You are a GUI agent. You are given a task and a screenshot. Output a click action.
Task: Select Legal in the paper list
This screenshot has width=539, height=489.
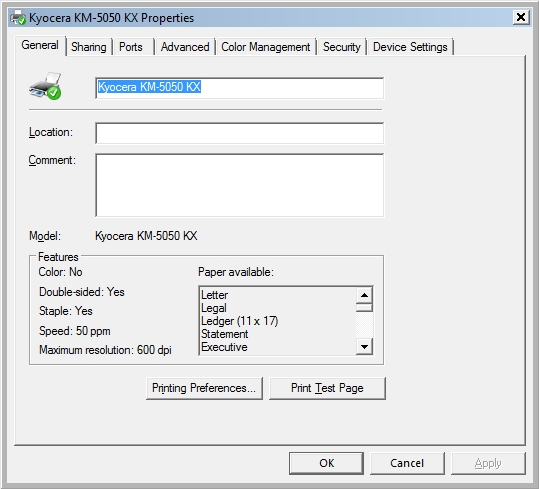(214, 308)
